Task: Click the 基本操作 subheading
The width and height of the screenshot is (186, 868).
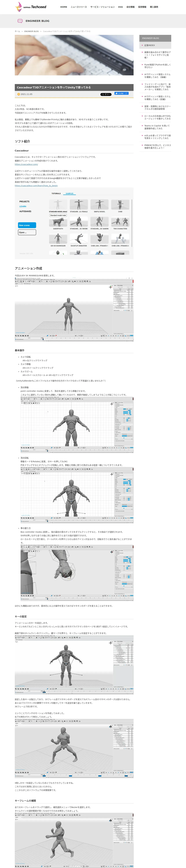Action: (x=20, y=350)
